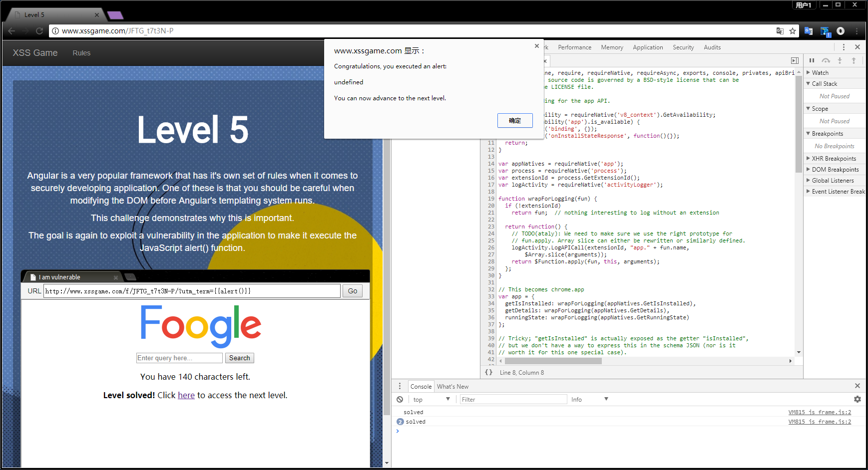Click the pause script execution icon

tap(812, 60)
